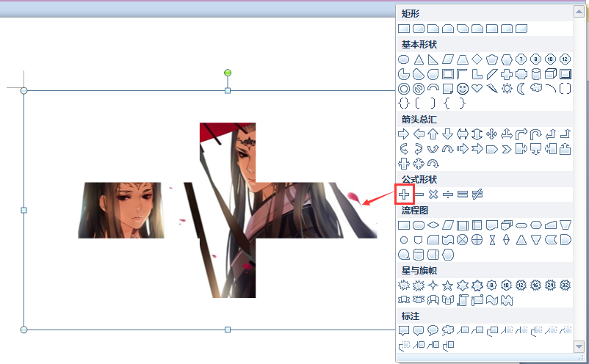Insert the Flowchart Decision diamond
This screenshot has width=589, height=364.
point(433,225)
